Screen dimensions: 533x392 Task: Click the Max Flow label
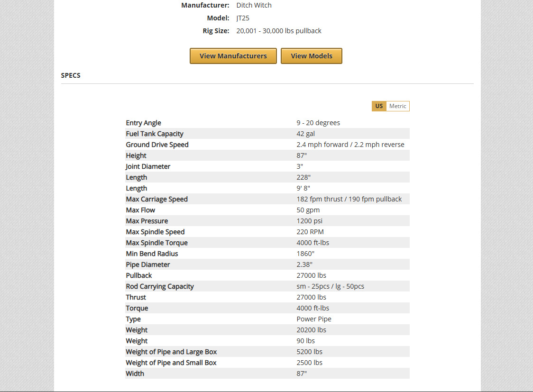pyautogui.click(x=140, y=210)
